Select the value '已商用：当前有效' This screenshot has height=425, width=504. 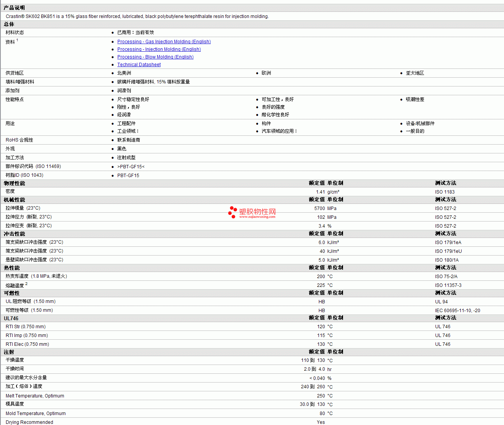(135, 33)
